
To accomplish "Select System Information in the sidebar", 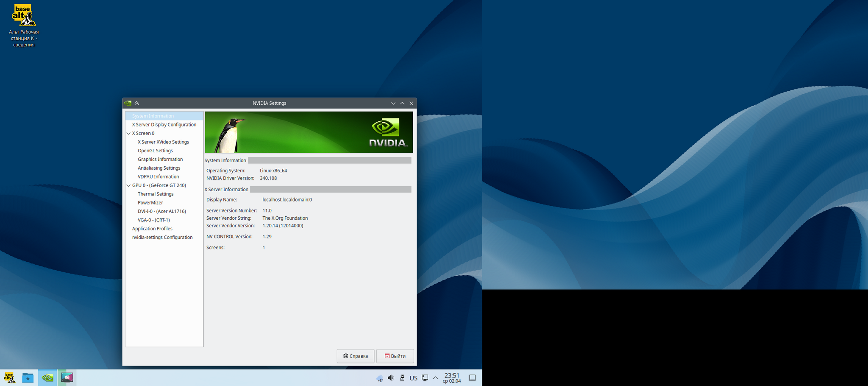I will tap(153, 116).
